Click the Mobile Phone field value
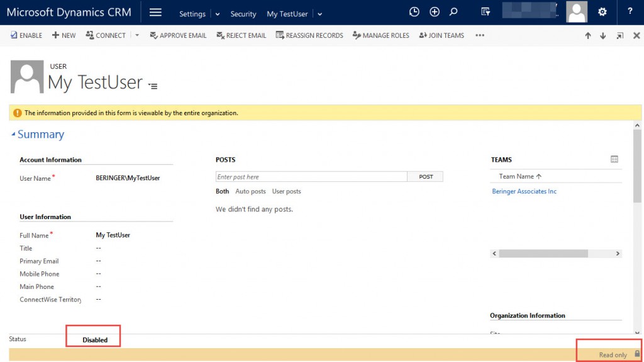Screen dimensions: 644x362 click(x=99, y=274)
